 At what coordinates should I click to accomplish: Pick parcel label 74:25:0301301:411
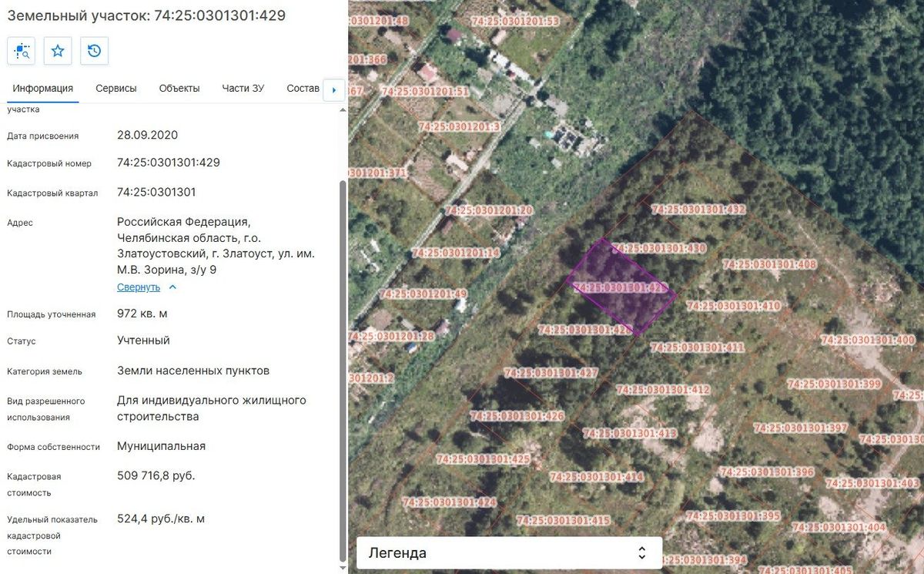(x=698, y=347)
